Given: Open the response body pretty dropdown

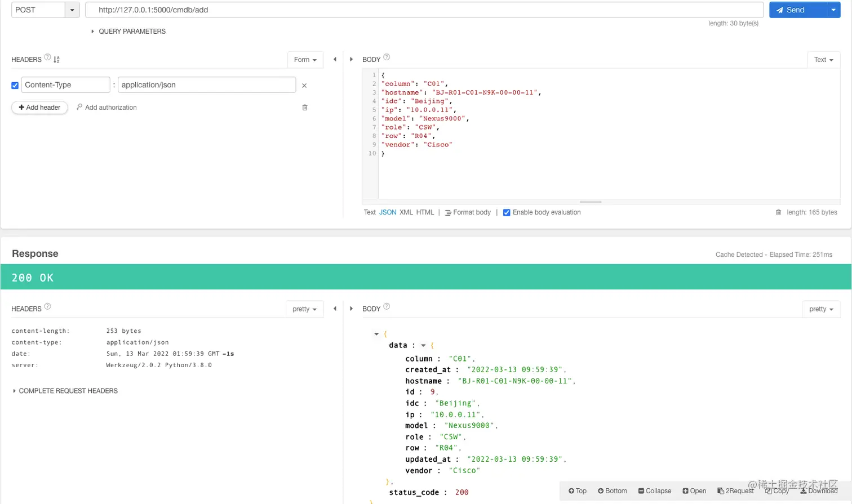Looking at the screenshot, I should pos(822,309).
